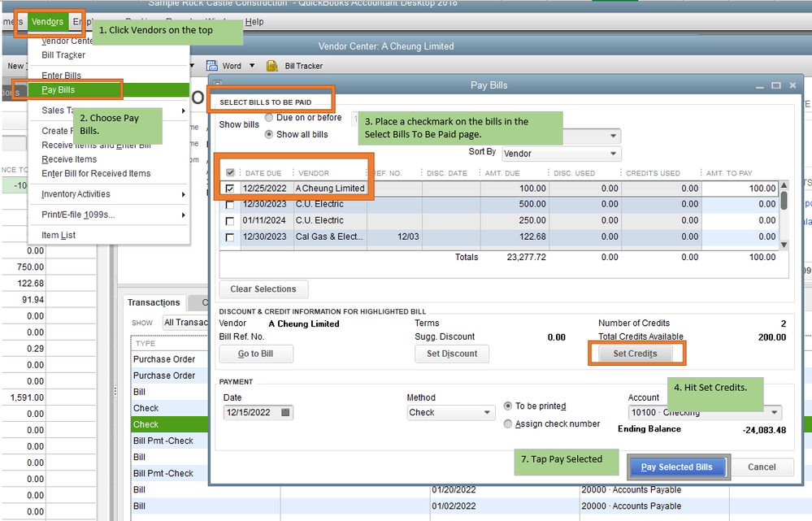The image size is (812, 521).
Task: Open the Account Checking dropdown
Action: coord(774,412)
